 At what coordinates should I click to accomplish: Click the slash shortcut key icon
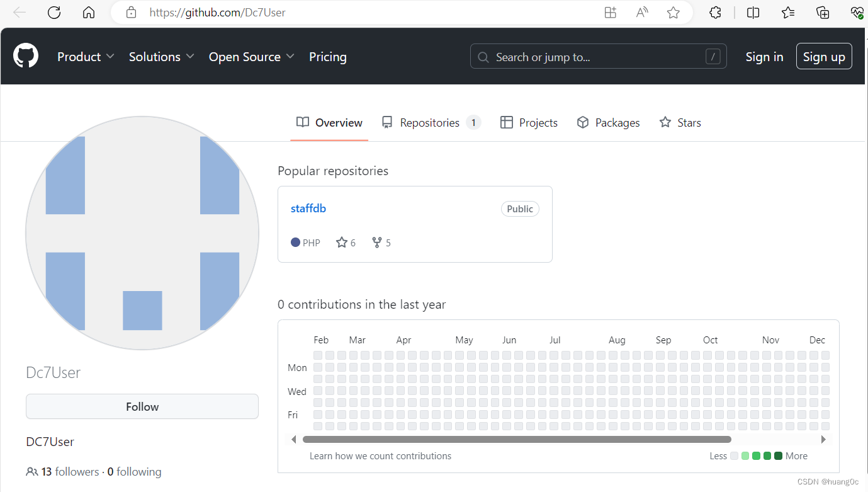[713, 57]
